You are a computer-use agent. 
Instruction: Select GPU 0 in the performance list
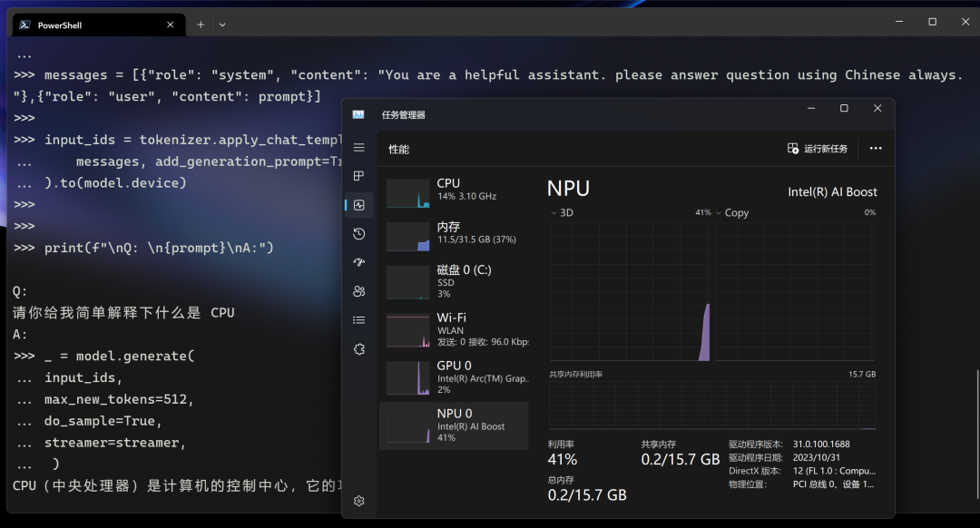[x=454, y=376]
